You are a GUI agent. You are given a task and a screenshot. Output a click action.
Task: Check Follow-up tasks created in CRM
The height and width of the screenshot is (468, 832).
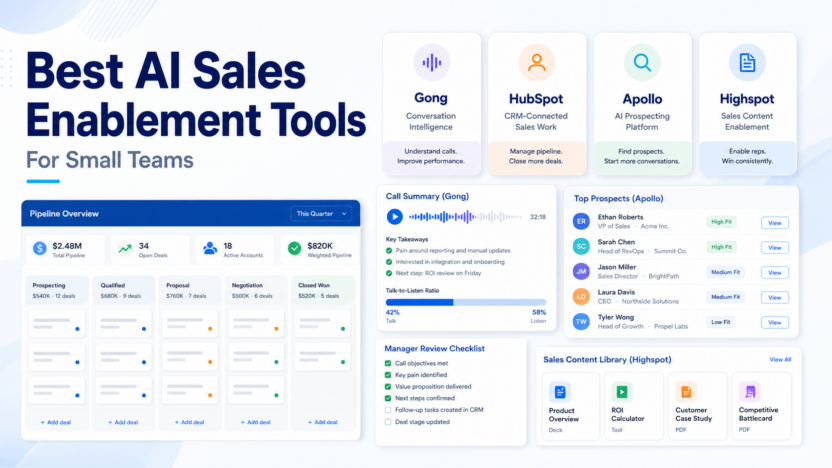(x=388, y=410)
